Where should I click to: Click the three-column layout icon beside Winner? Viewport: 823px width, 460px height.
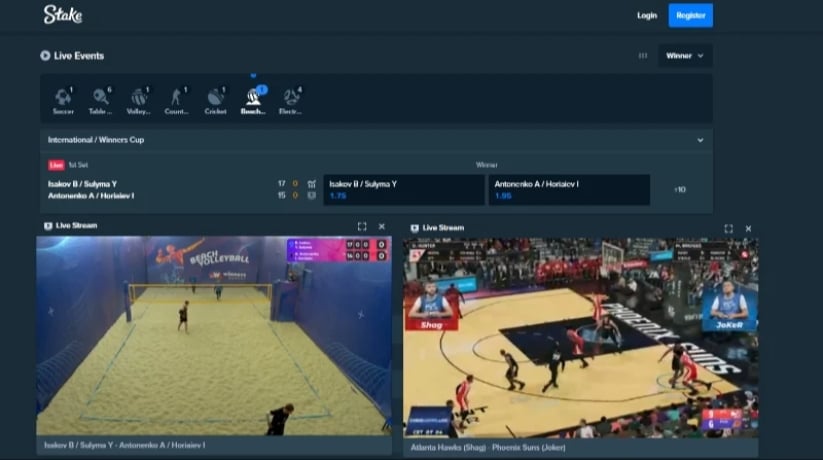(x=642, y=56)
